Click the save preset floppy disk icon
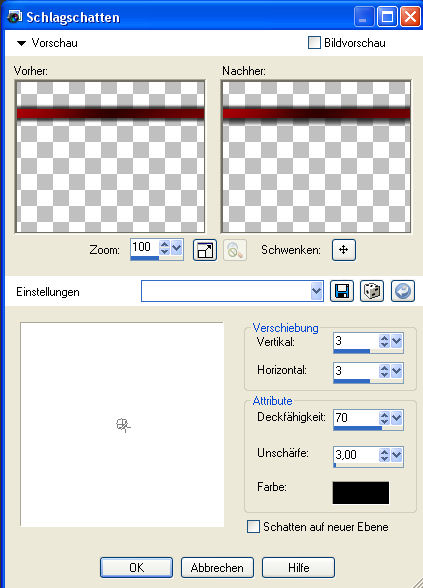Image resolution: width=423 pixels, height=588 pixels. [342, 291]
